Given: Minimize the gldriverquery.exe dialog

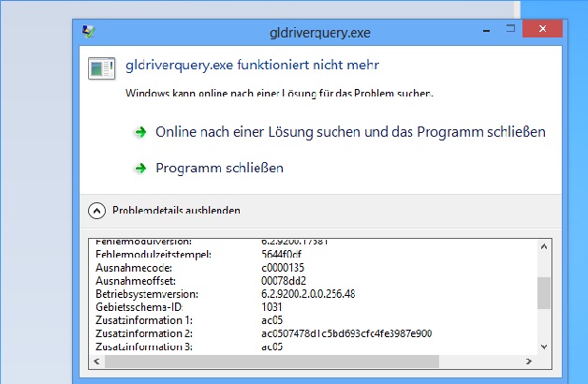Looking at the screenshot, I should pos(486,29).
